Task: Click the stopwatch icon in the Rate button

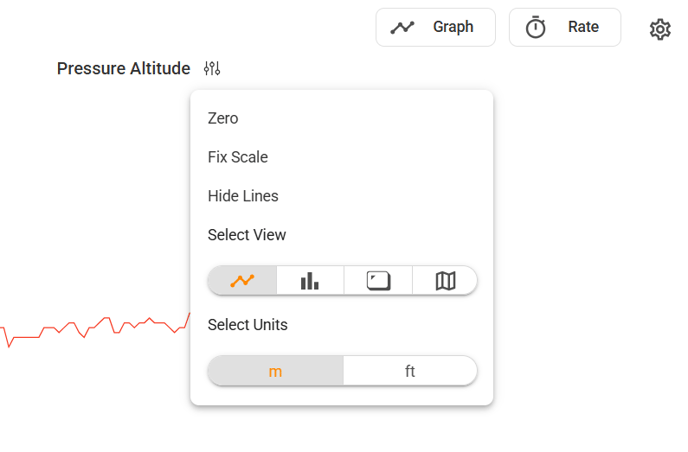Action: tap(535, 27)
